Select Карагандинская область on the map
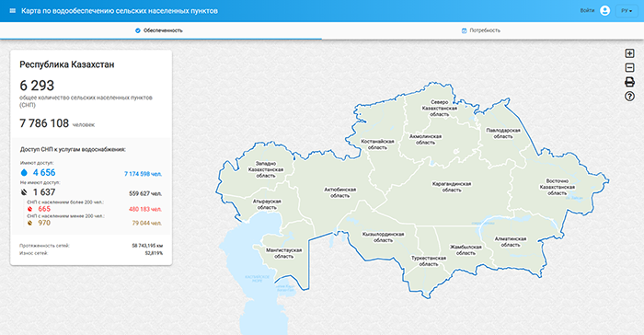This screenshot has height=335, width=644. point(452,187)
